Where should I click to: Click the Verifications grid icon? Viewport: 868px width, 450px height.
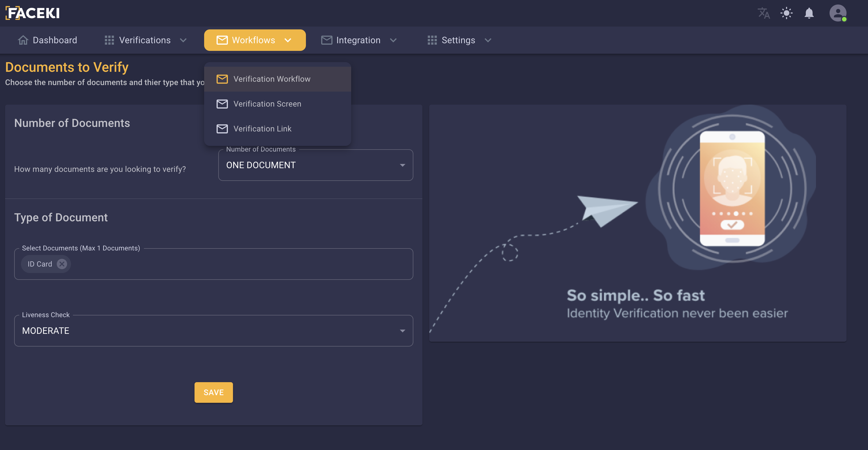click(x=109, y=40)
